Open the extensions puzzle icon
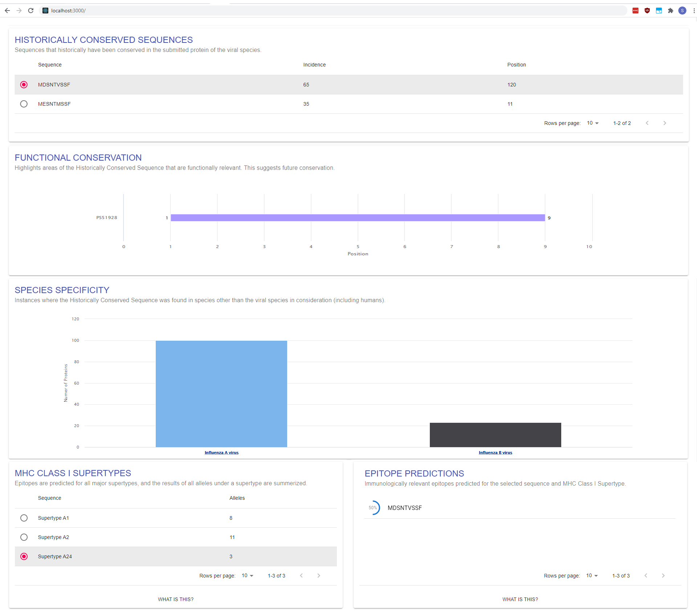 670,11
